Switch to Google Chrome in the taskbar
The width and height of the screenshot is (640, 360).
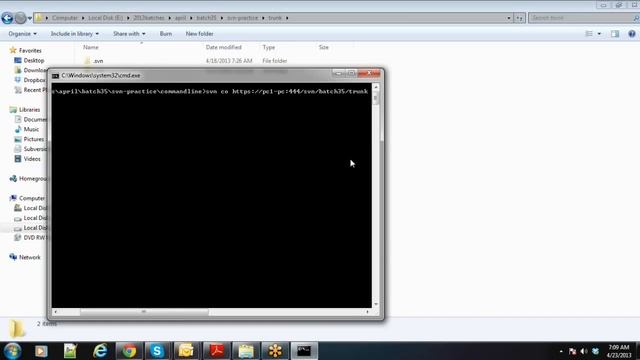[x=129, y=351]
